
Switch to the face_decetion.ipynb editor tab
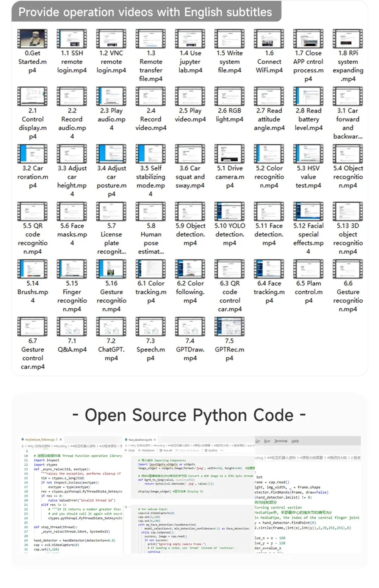coord(140,439)
